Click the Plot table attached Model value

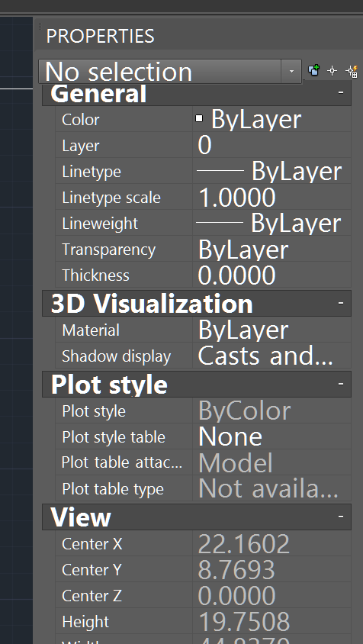coord(271,462)
